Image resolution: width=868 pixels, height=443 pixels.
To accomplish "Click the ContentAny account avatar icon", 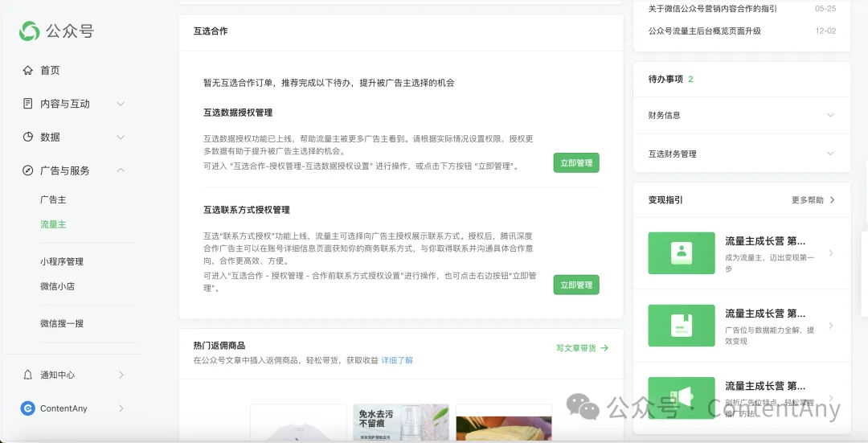I will (x=27, y=408).
